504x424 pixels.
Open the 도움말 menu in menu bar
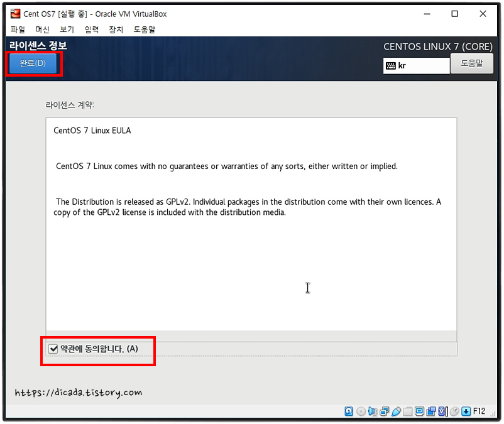pos(145,30)
